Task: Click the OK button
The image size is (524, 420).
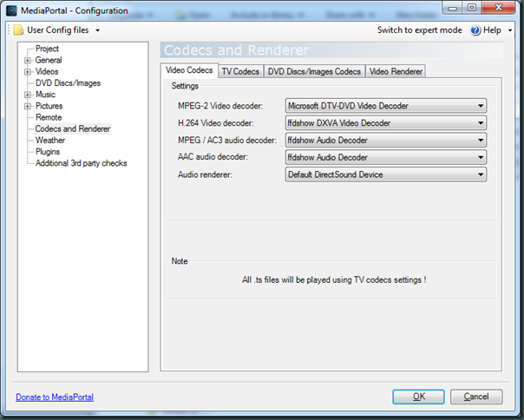Action: click(x=418, y=397)
